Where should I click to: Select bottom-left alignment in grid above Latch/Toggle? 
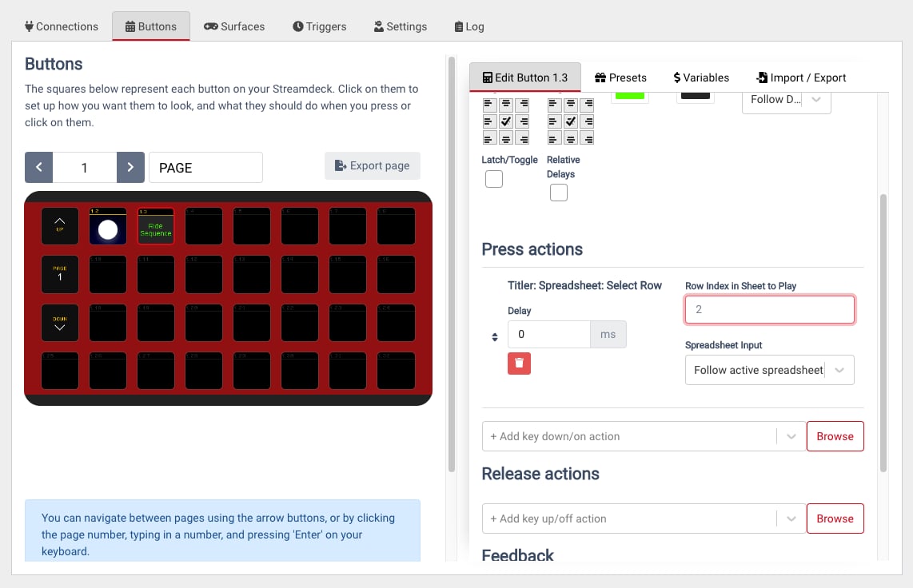click(x=489, y=138)
